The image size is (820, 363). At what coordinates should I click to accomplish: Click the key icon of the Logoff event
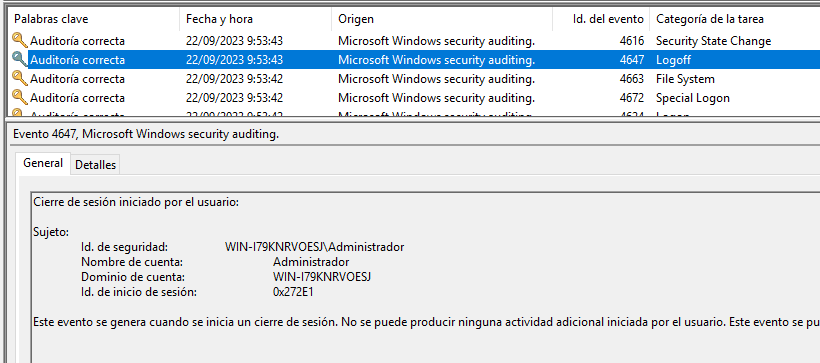pos(20,60)
